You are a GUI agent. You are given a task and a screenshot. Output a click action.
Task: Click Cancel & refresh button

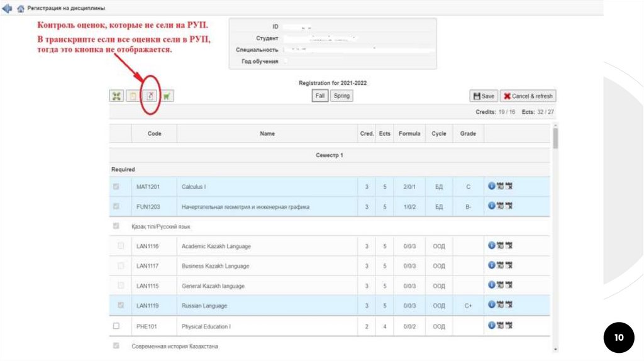pos(528,96)
